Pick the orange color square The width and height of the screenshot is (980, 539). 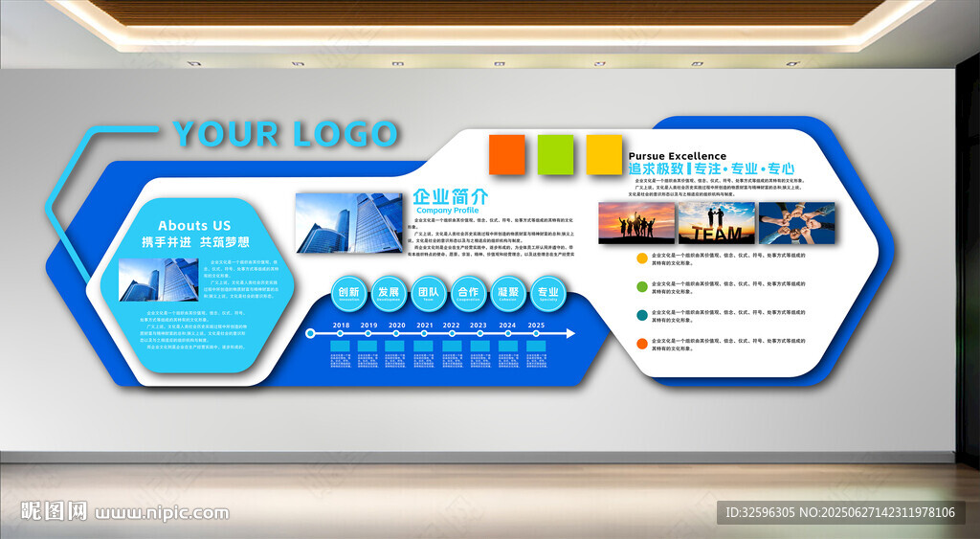(507, 154)
